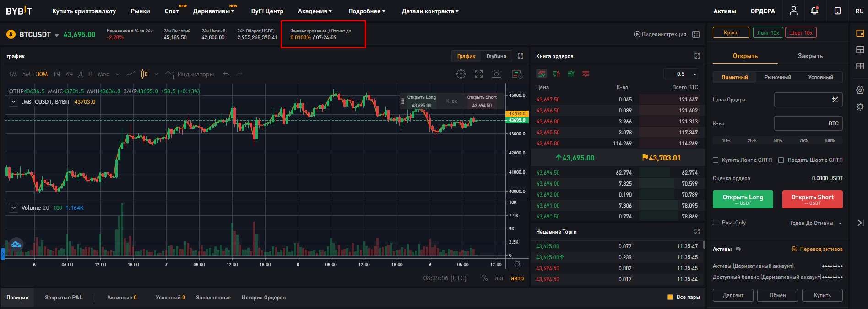Collapse the .MBTCUSDT legend expander
This screenshot has height=309, width=868.
pos(13,102)
